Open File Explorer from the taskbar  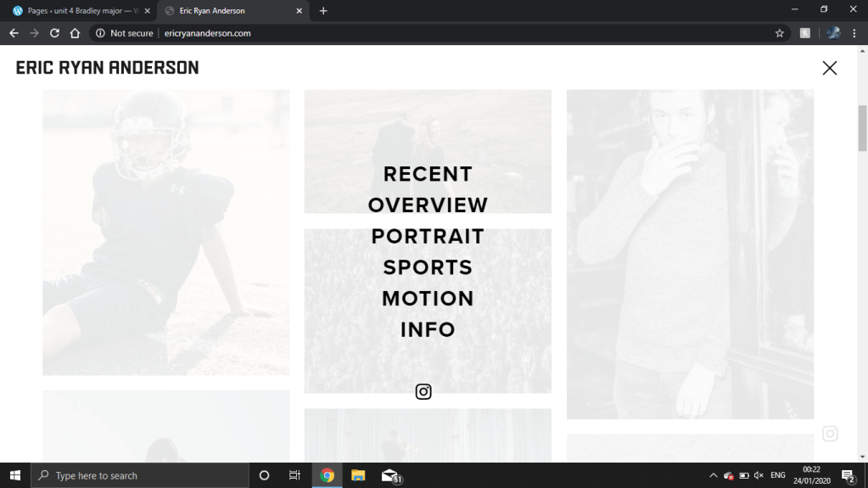(358, 475)
